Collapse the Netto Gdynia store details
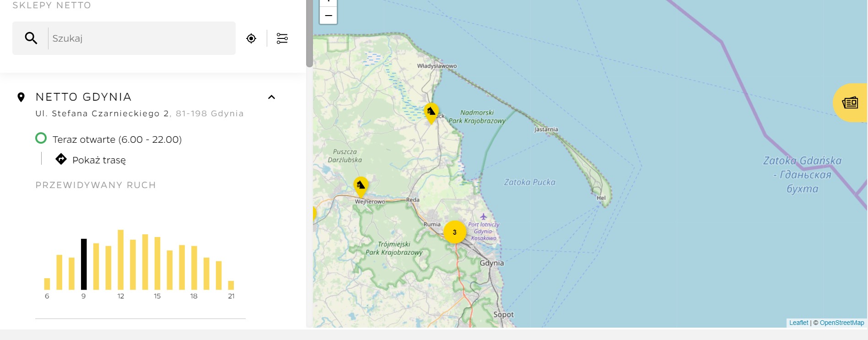Screen dimensions: 868x340 [271, 97]
